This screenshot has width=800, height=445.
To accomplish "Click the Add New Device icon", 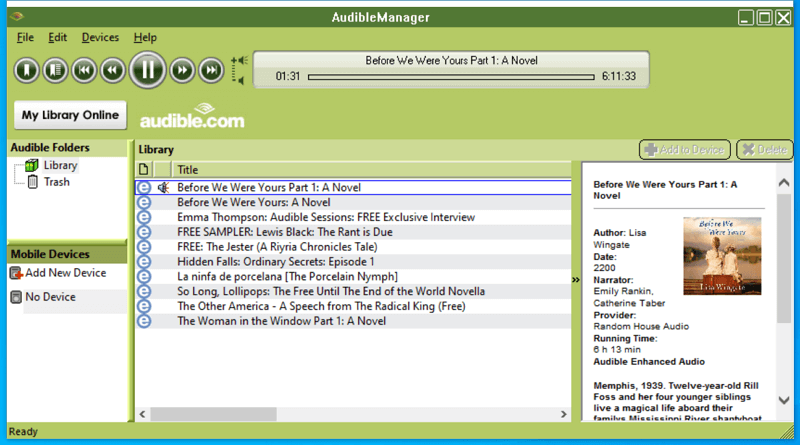I will pyautogui.click(x=16, y=274).
